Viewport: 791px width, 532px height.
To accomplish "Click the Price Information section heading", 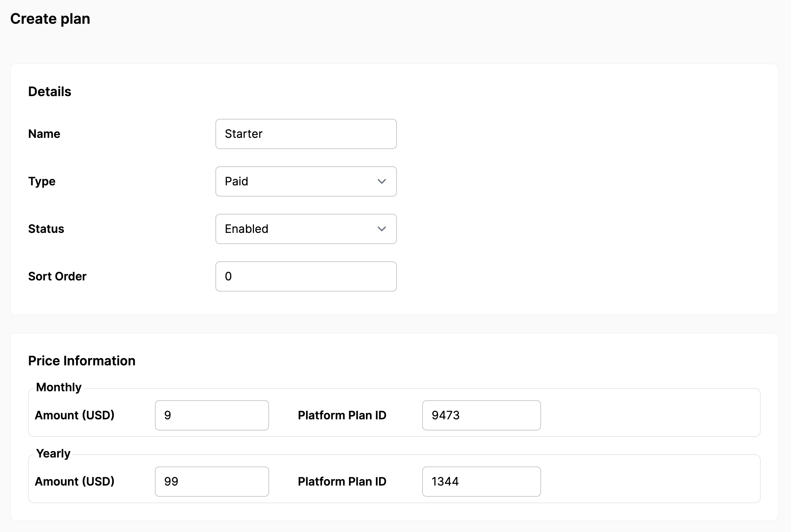I will pyautogui.click(x=81, y=360).
